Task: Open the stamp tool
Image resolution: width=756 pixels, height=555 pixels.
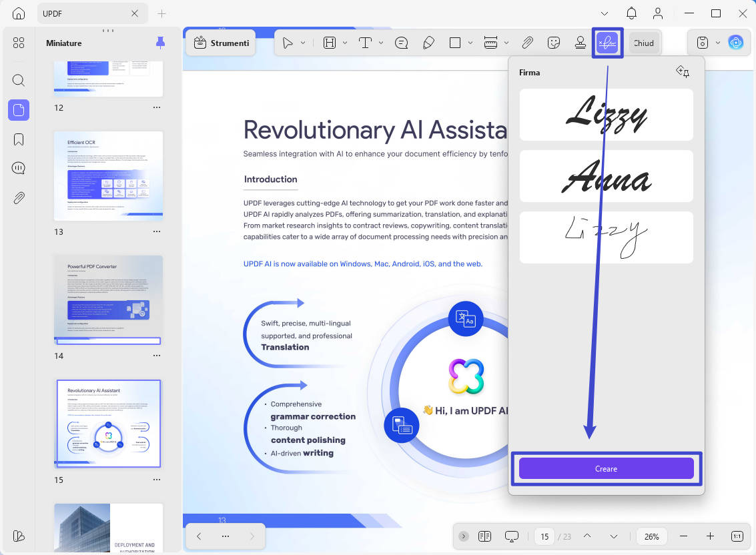Action: (x=580, y=43)
